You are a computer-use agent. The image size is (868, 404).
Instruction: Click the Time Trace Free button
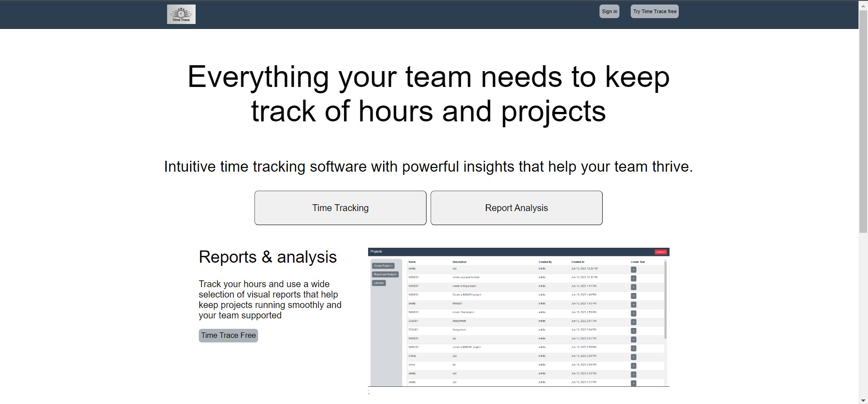tap(228, 336)
